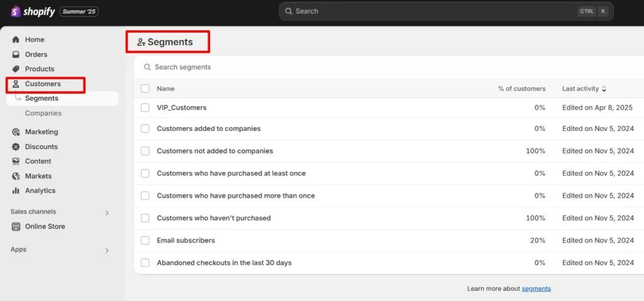Check the Customers added to companies checkbox

(x=145, y=128)
